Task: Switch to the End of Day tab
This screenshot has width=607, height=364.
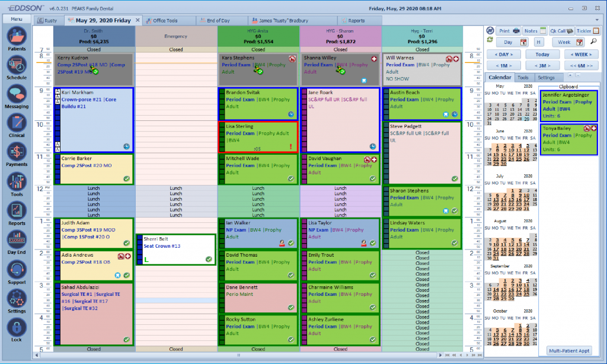Action: tap(218, 21)
